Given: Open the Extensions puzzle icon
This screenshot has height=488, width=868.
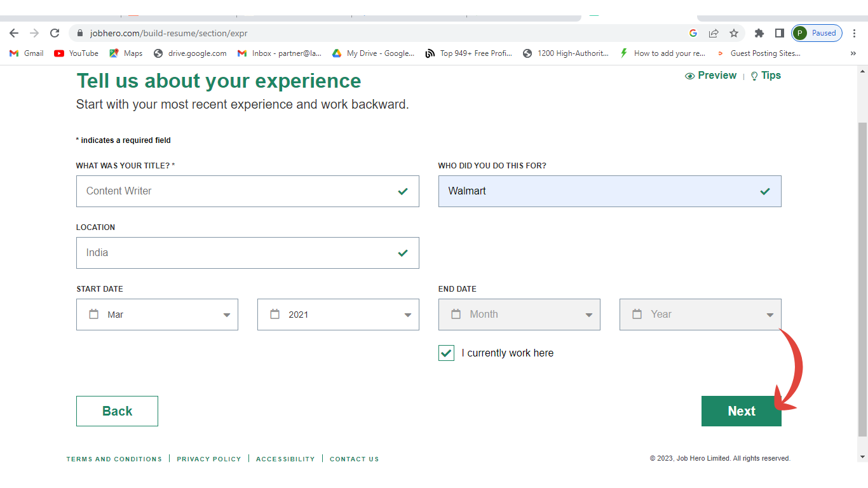Looking at the screenshot, I should [759, 33].
